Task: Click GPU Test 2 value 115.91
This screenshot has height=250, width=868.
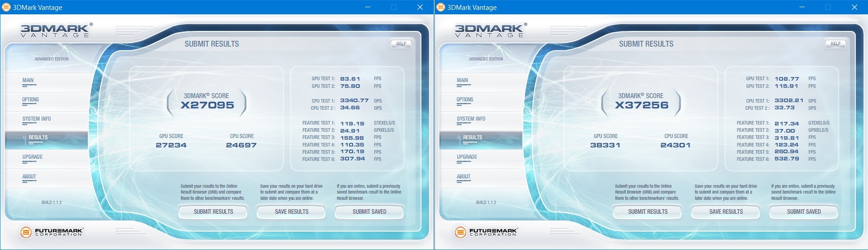Action: (x=787, y=86)
